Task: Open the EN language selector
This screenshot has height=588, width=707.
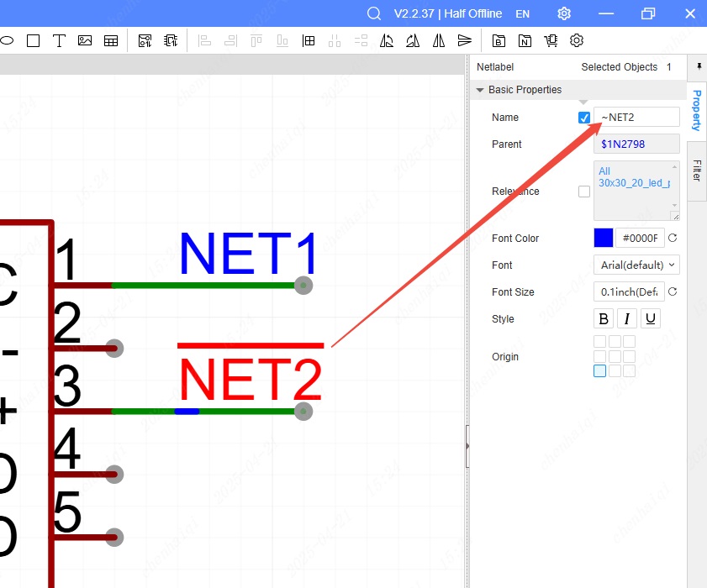Action: [x=522, y=13]
